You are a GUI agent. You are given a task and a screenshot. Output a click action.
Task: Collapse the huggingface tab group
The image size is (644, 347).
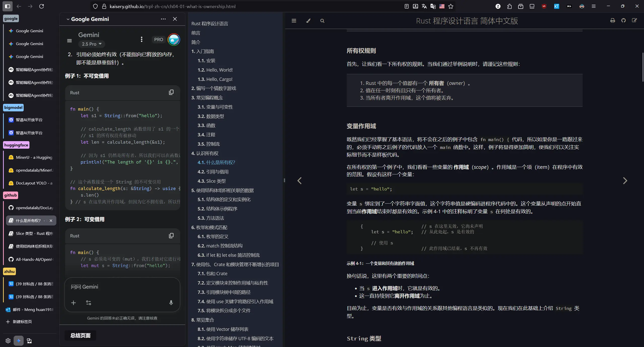(x=16, y=145)
